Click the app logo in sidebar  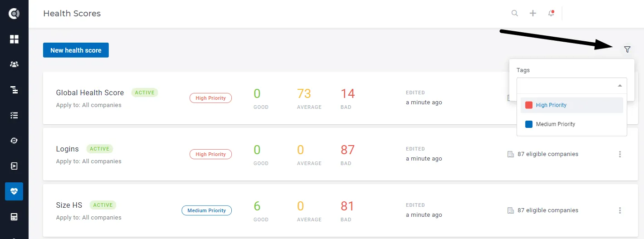14,14
